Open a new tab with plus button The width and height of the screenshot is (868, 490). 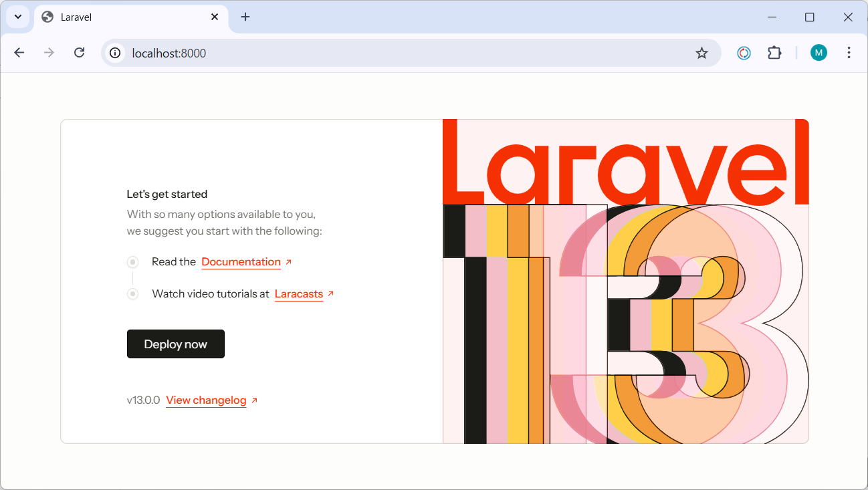pyautogui.click(x=245, y=17)
